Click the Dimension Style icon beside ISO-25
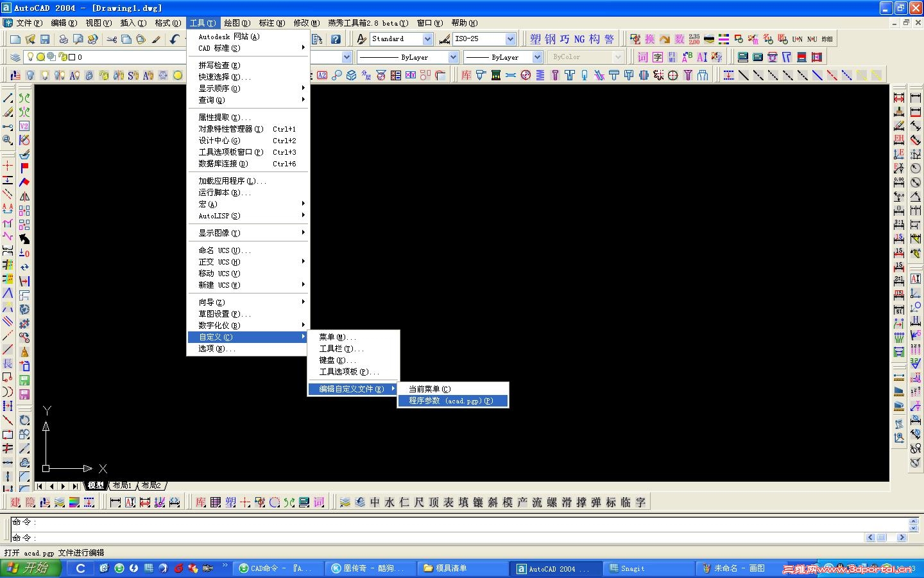Screen dimensions: 924x578 [x=445, y=39]
